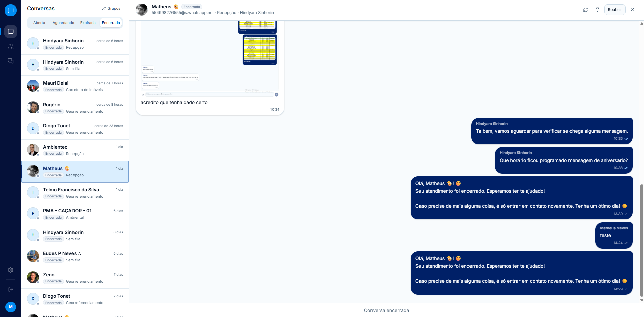Open the Eudes P Neves conversation
Screen dimensions: 644x317
[x=75, y=256]
